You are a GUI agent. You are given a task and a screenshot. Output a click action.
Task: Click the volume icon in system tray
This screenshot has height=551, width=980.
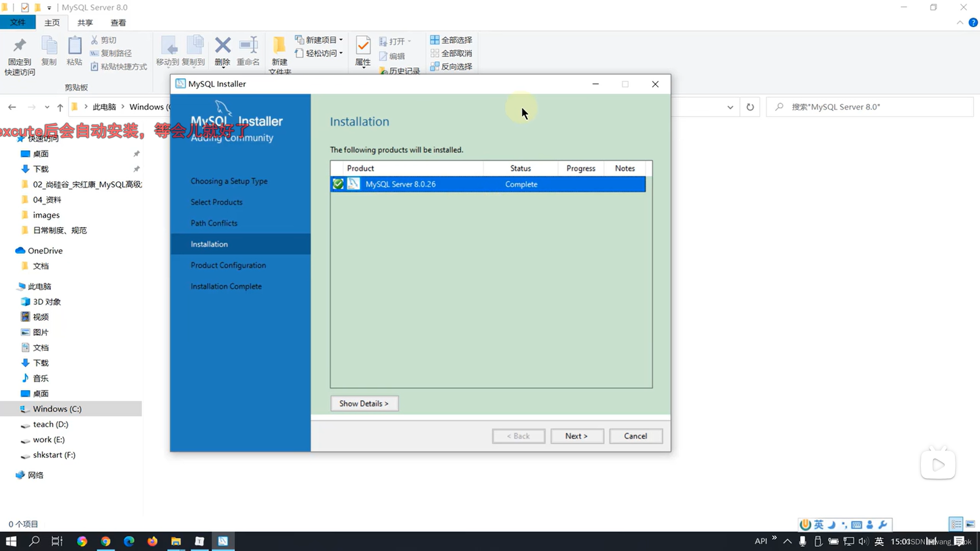tap(863, 541)
